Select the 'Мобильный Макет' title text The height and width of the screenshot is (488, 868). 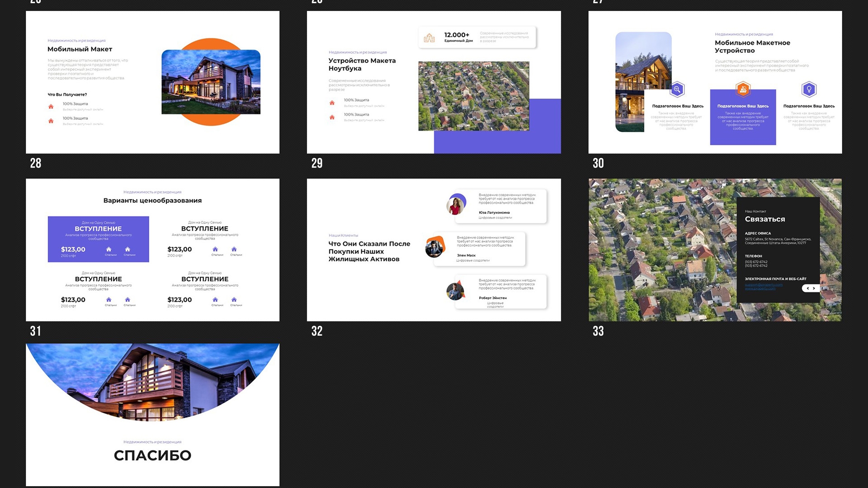click(x=80, y=49)
